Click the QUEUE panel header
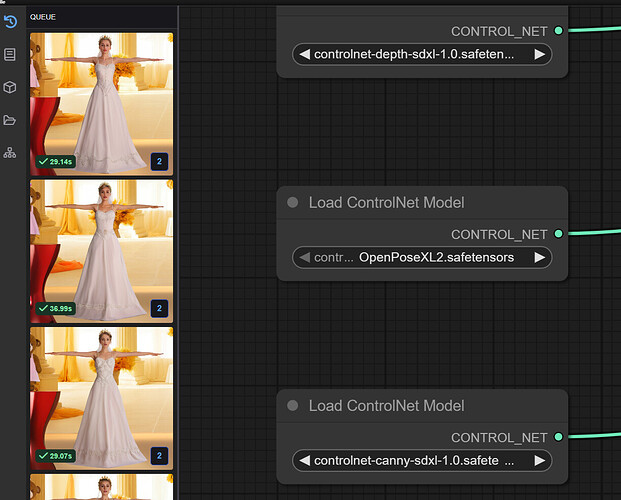Image resolution: width=621 pixels, height=500 pixels. pos(43,17)
